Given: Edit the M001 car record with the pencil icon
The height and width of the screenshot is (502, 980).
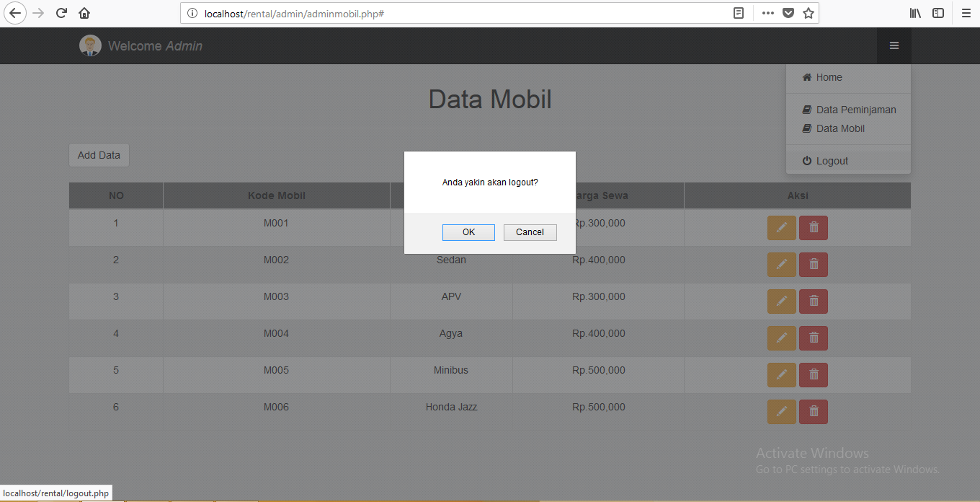Looking at the screenshot, I should pyautogui.click(x=782, y=227).
